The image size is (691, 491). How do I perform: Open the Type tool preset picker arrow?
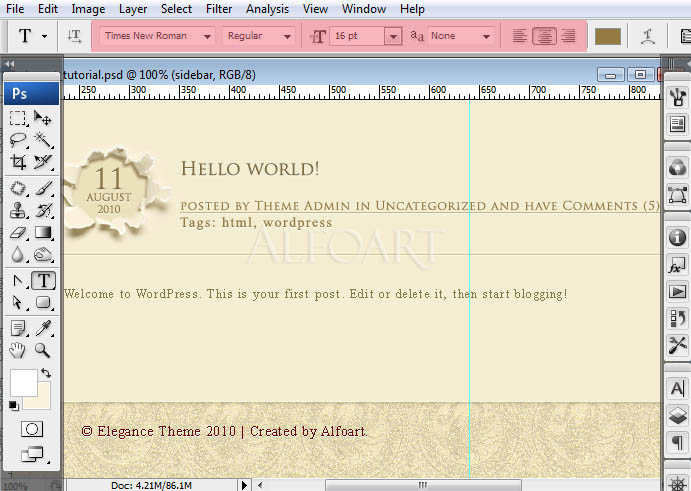point(45,37)
